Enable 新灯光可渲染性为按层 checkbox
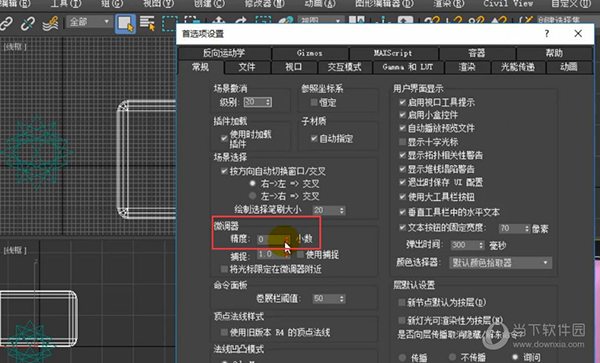600x363 pixels. coord(402,320)
